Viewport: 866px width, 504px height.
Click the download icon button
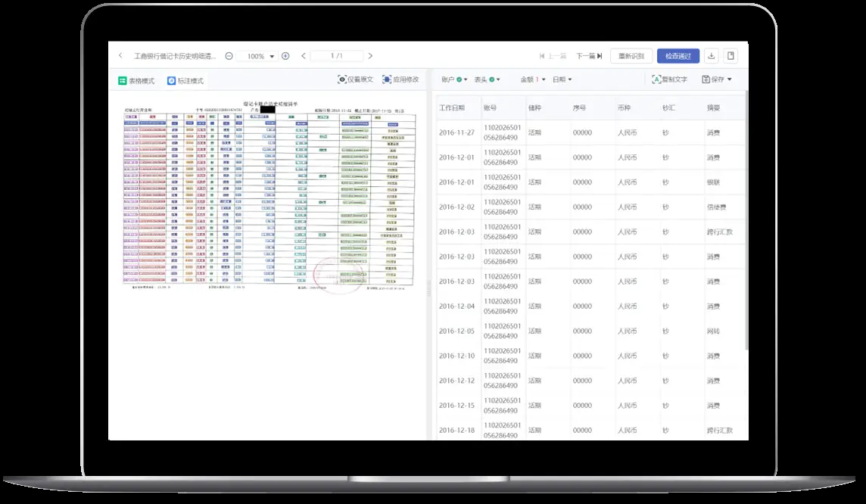711,56
